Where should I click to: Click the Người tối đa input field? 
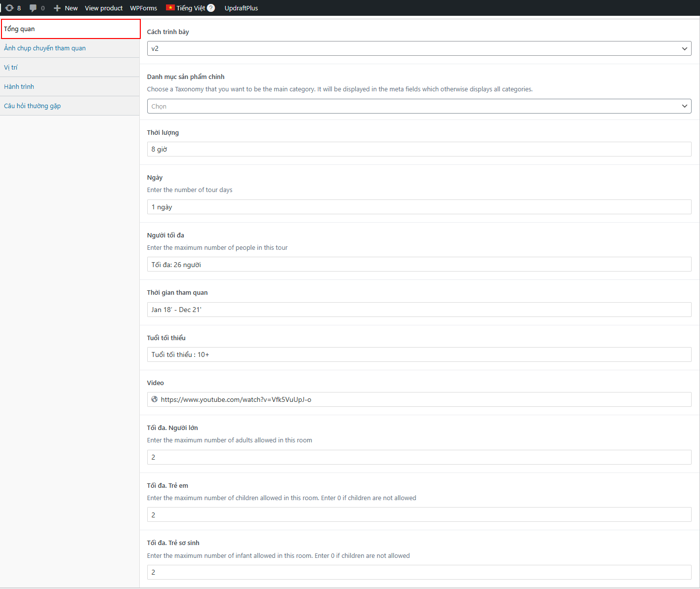click(x=419, y=264)
